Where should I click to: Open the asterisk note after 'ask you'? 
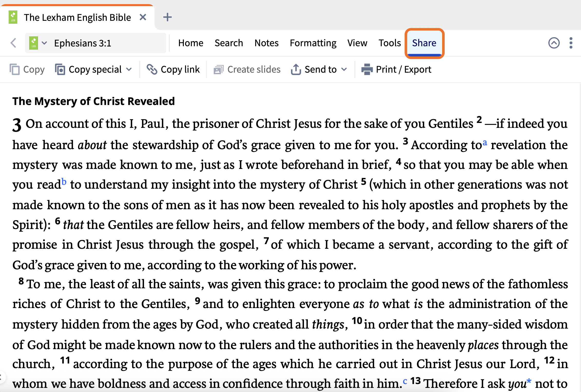529,381
